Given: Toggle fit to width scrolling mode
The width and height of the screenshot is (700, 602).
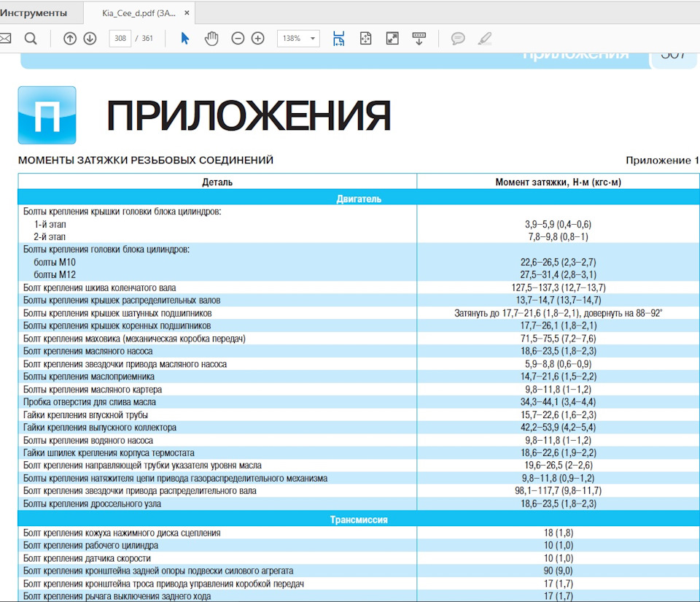Looking at the screenshot, I should (x=339, y=39).
